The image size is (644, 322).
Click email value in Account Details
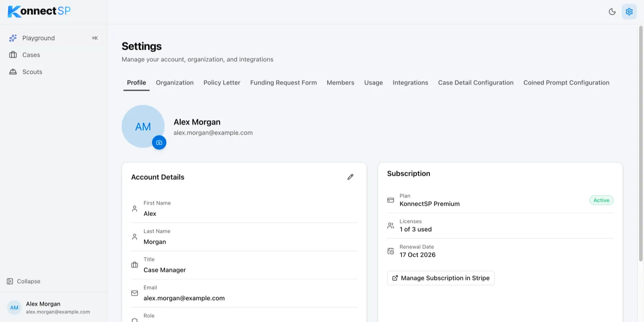(x=184, y=298)
